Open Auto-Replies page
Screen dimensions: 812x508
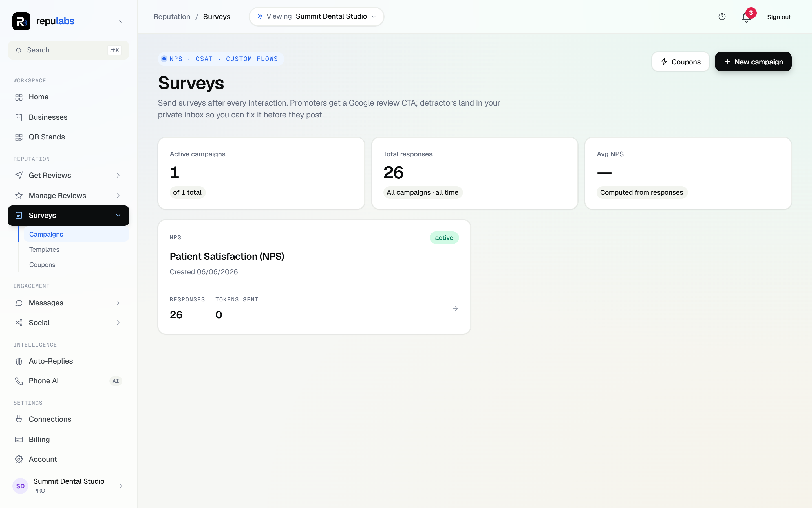click(x=69, y=361)
